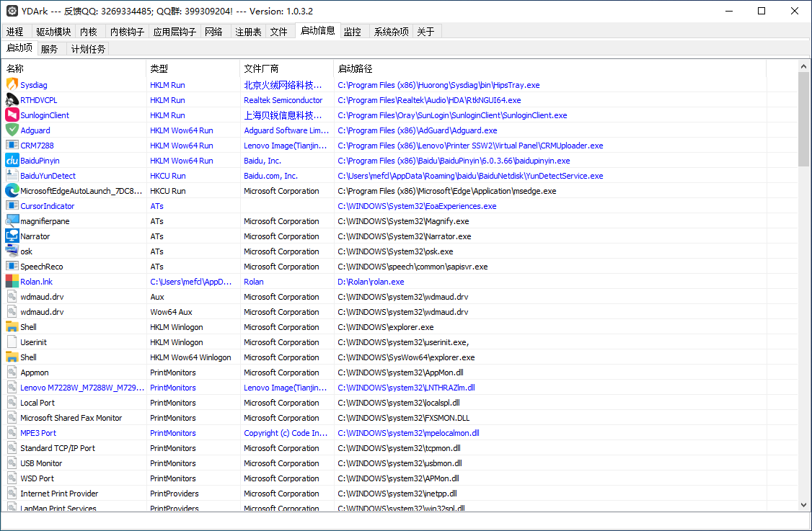Click the osk on-screen keyboard icon
Viewport: 812px width, 531px height.
(12, 251)
